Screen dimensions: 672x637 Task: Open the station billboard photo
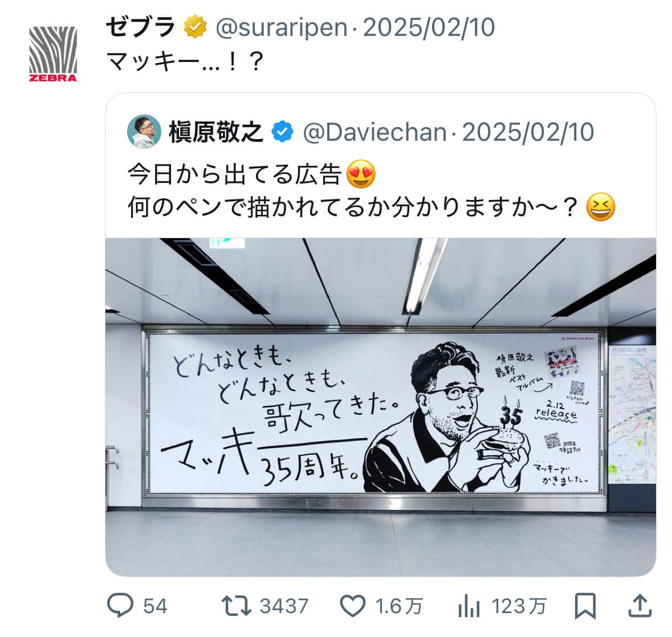[x=381, y=407]
